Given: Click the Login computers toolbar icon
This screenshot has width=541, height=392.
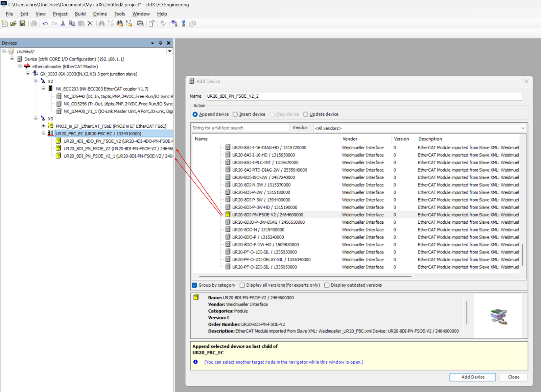Looking at the screenshot, I should [x=174, y=23].
